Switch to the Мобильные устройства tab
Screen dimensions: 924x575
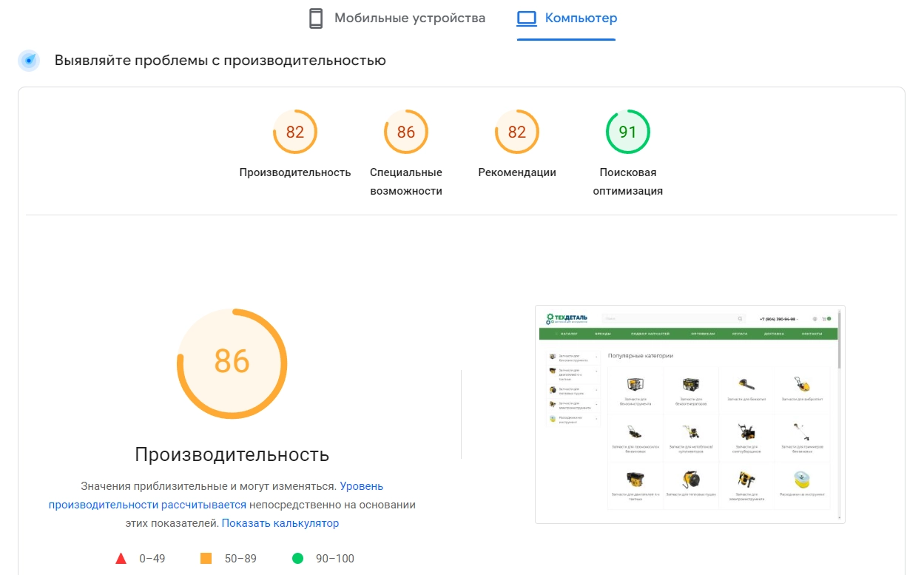pyautogui.click(x=397, y=19)
